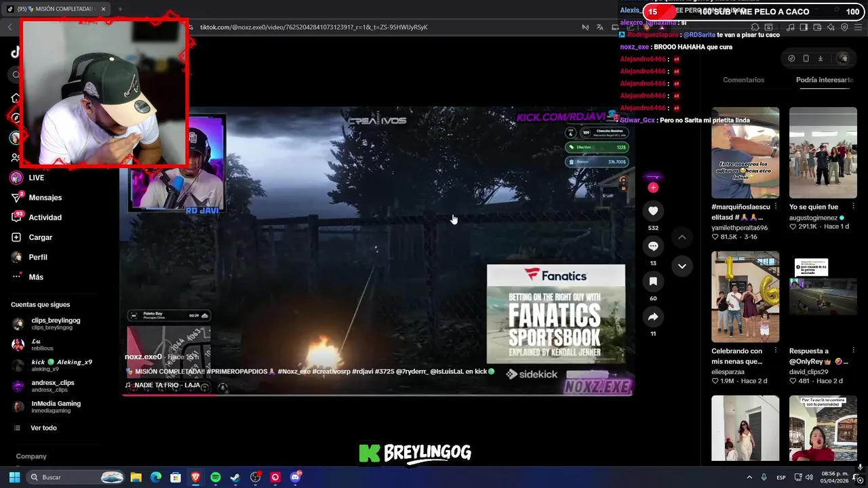Open the TikTok desktop download icon
This screenshot has width=868, height=488.
(x=820, y=58)
